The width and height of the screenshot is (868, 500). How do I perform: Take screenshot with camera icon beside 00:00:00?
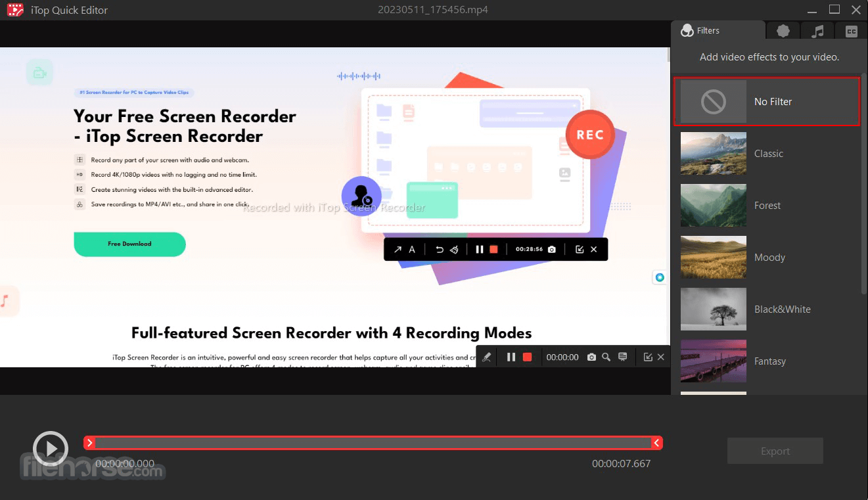tap(591, 357)
